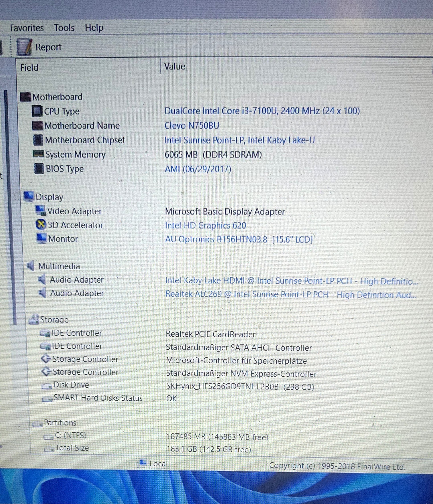The width and height of the screenshot is (433, 504).
Task: Select the SKHynix_HFS256GD9TNI-L2B0B (238 GB) value
Action: click(x=240, y=387)
